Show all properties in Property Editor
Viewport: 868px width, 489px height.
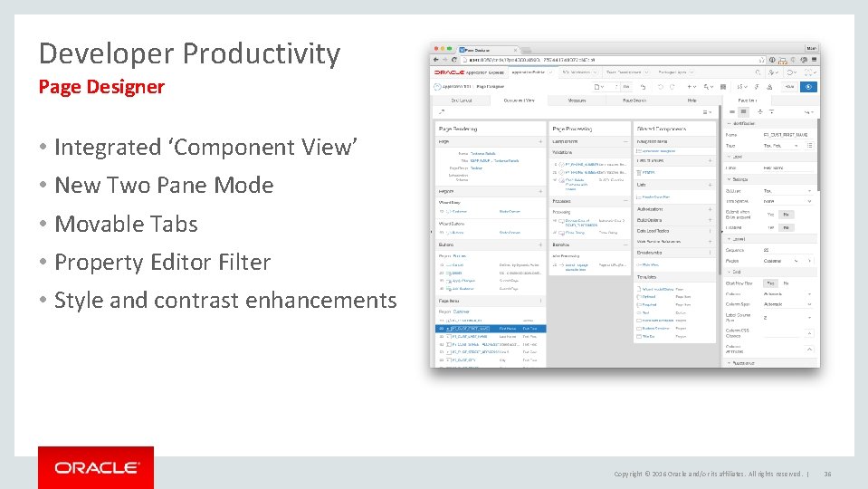click(743, 112)
